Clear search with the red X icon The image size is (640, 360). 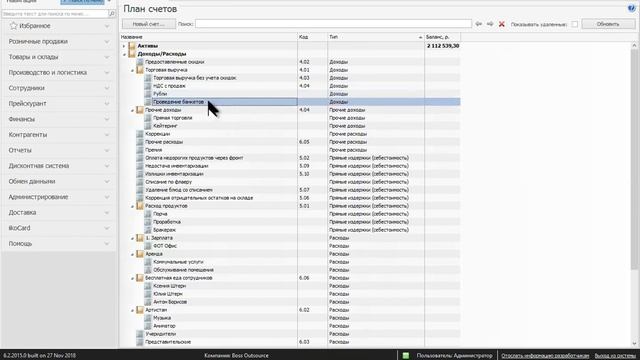click(x=502, y=24)
